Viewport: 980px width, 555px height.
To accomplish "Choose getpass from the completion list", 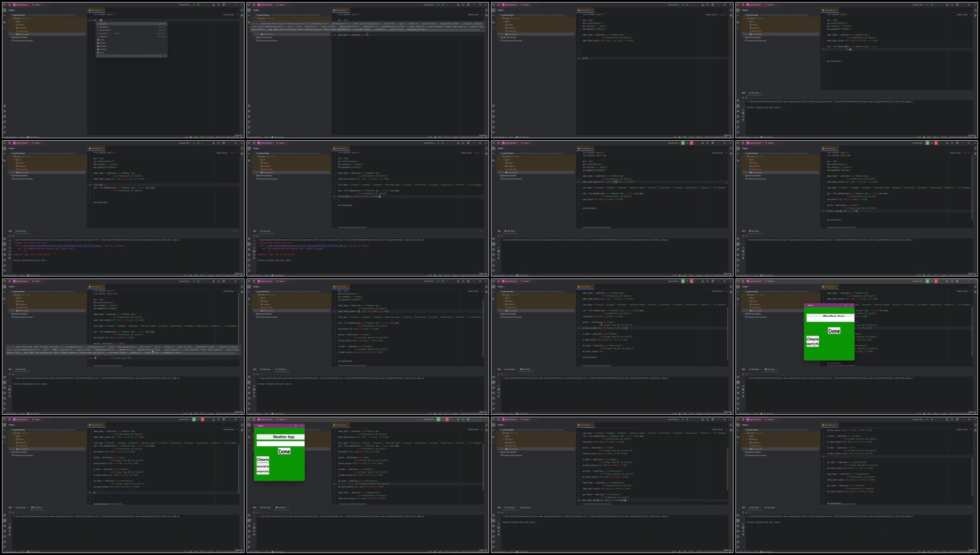I will (131, 46).
